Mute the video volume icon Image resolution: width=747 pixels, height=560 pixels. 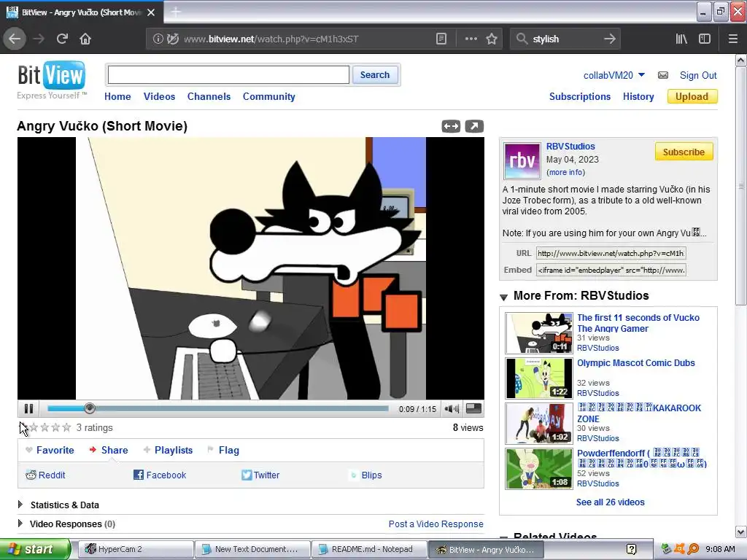point(451,408)
